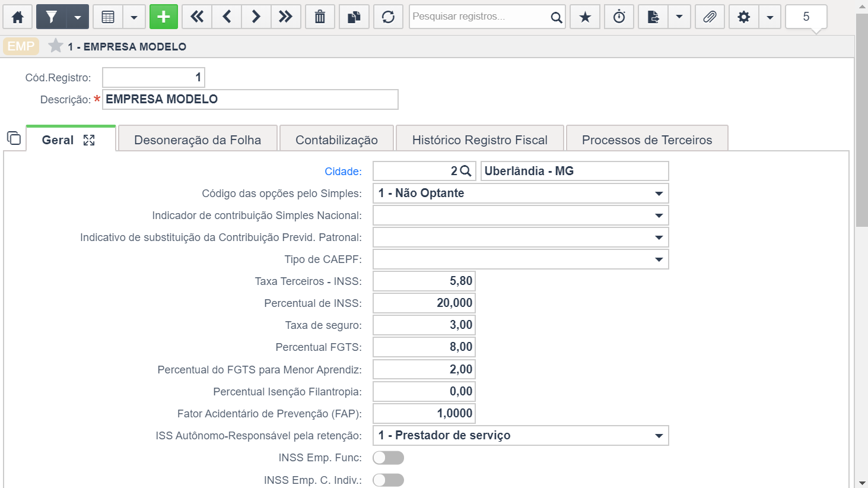This screenshot has width=868, height=488.
Task: Expand the filter options dropdown arrow
Action: click(x=78, y=17)
